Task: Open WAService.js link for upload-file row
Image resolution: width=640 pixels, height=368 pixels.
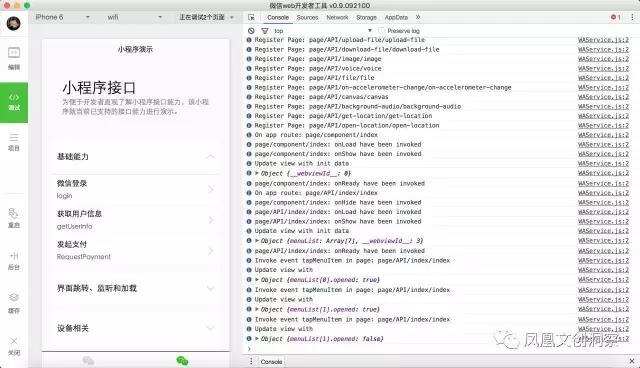Action: click(x=603, y=40)
